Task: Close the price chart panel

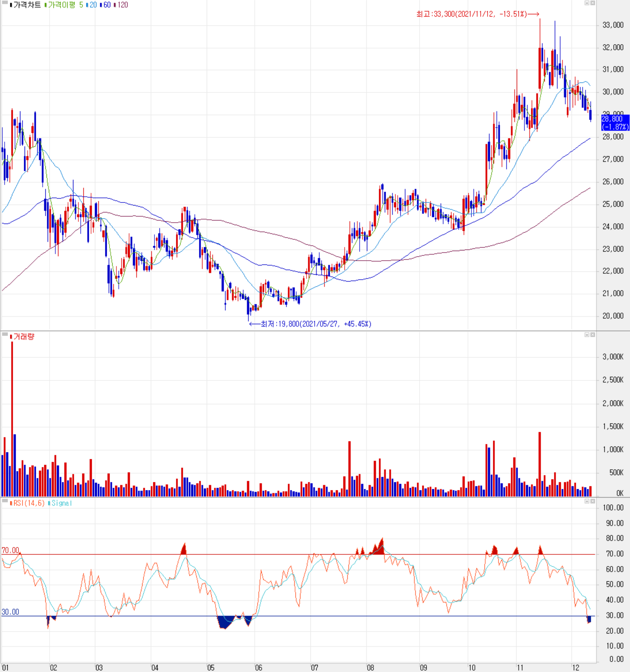Action: click(593, 3)
